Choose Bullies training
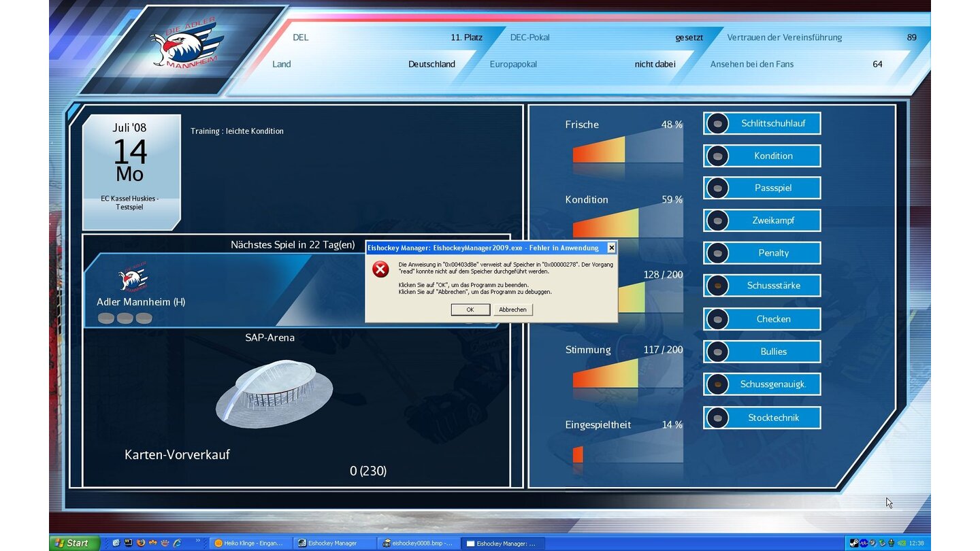 (x=762, y=352)
